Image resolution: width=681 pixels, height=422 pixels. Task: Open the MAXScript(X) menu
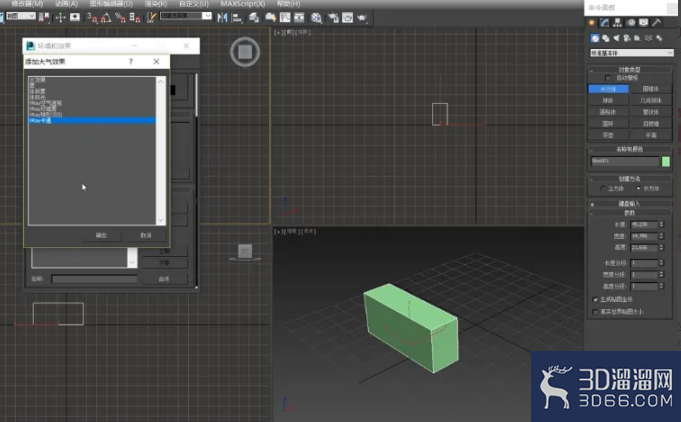[x=242, y=3]
